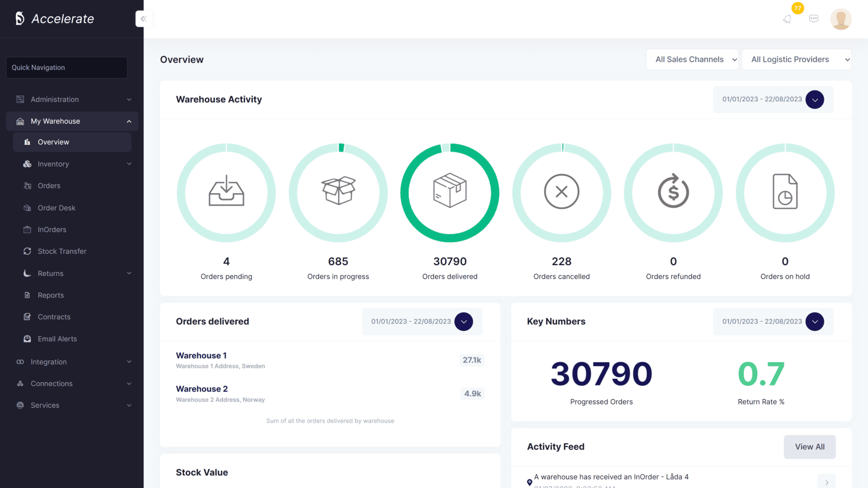868x488 pixels.
Task: Open Stock Transfer page
Action: point(62,252)
